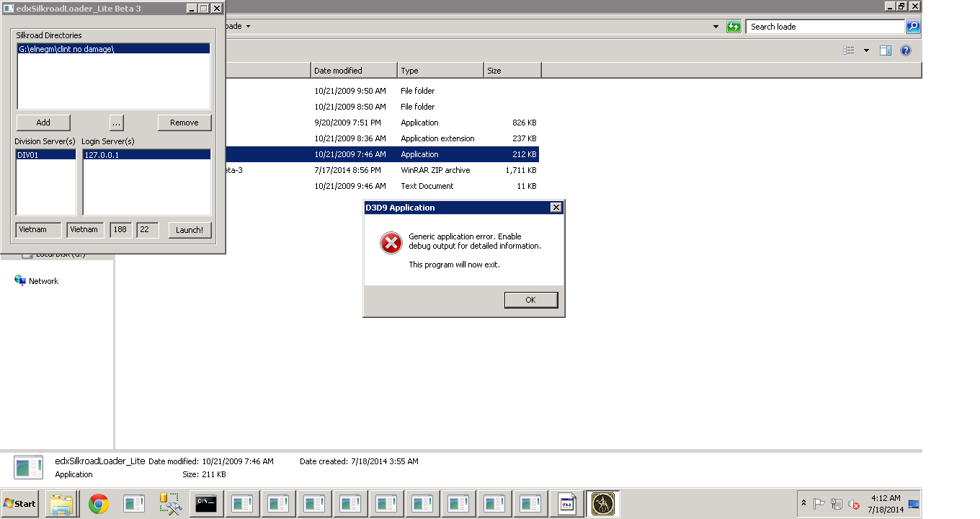Minimize the edxSilkroadLoader_Lite Beta 3 window
The height and width of the screenshot is (519, 980).
[x=191, y=9]
